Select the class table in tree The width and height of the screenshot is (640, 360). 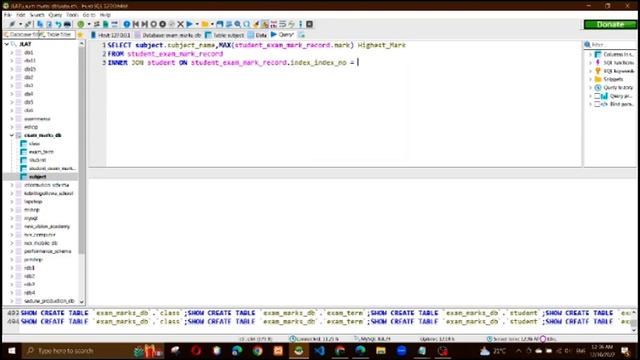[34, 144]
